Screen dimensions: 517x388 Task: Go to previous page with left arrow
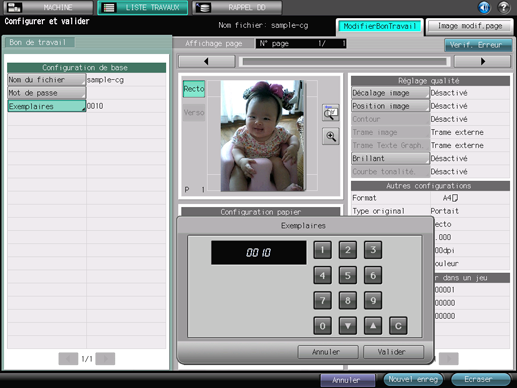[x=207, y=61]
